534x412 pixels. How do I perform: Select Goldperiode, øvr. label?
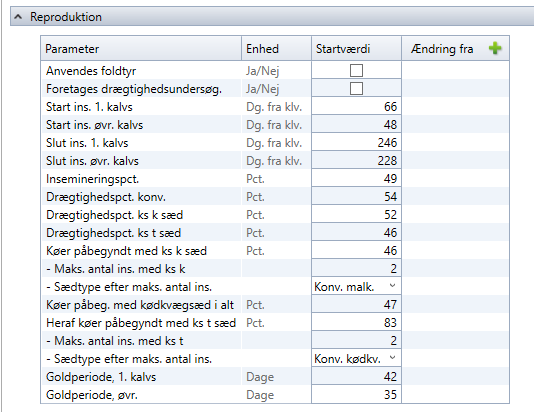click(92, 395)
